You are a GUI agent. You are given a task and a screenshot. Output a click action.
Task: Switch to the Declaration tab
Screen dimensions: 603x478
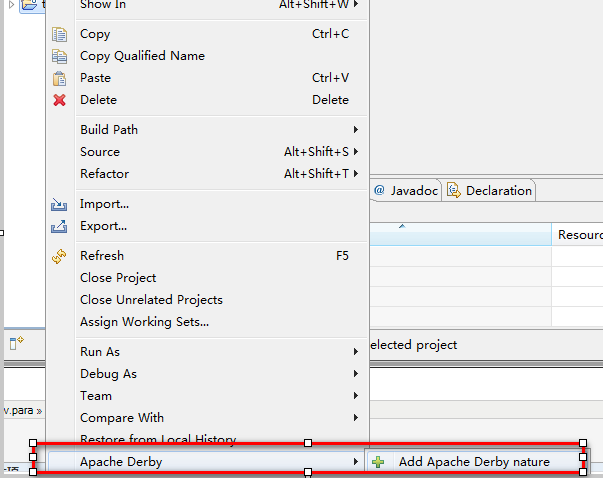[x=490, y=190]
